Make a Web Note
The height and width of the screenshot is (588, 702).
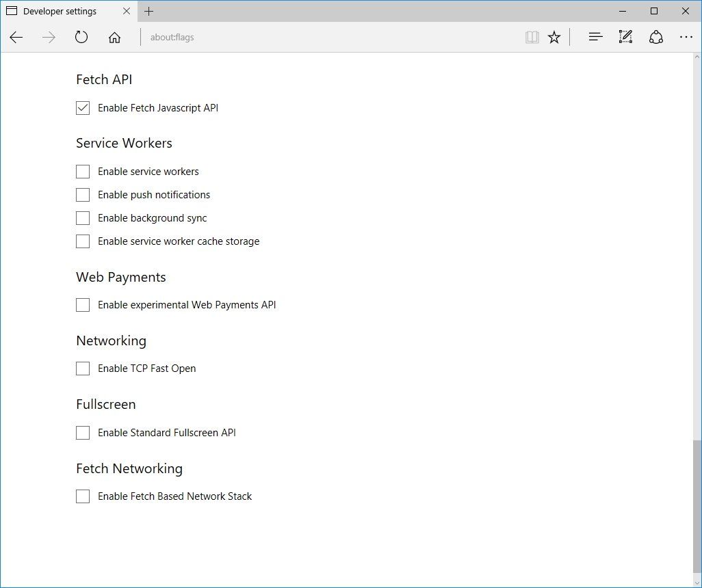pos(625,37)
